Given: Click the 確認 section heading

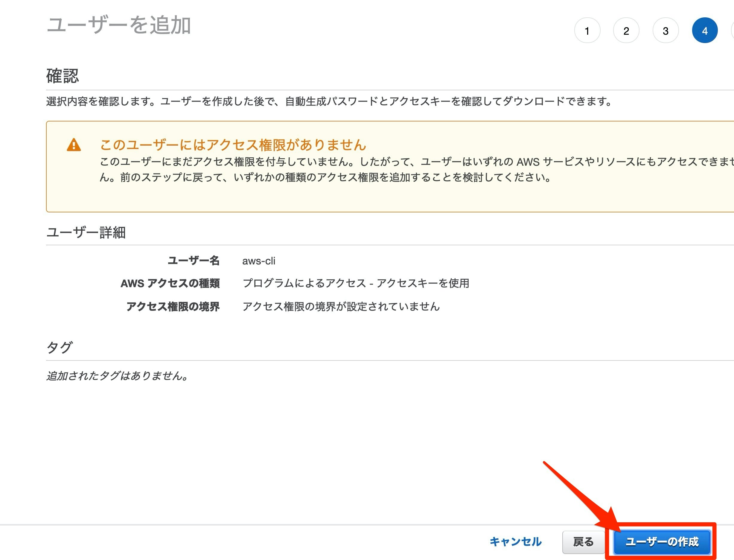Looking at the screenshot, I should [62, 76].
